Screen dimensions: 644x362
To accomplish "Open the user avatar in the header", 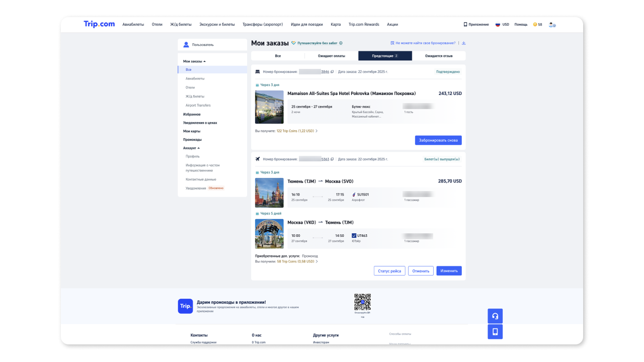I will point(552,24).
